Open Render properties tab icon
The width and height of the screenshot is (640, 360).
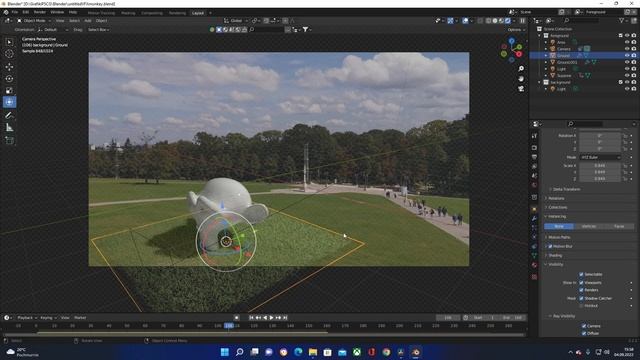point(534,147)
